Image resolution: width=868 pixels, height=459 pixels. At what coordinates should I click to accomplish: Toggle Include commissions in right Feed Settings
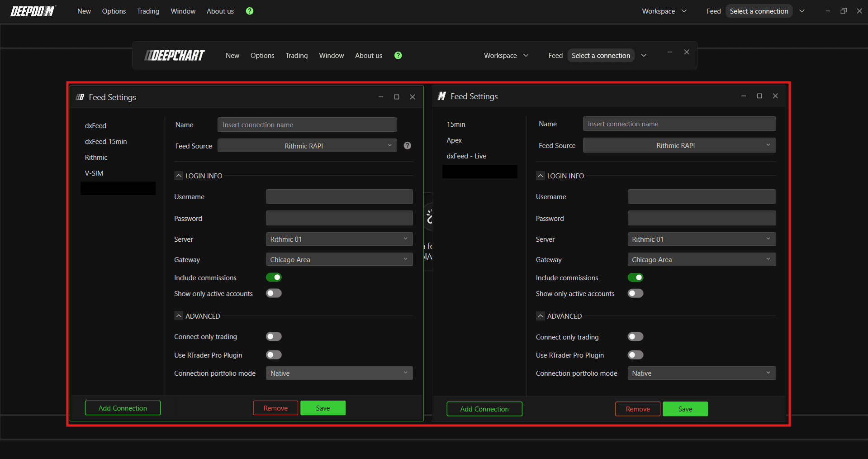click(636, 277)
